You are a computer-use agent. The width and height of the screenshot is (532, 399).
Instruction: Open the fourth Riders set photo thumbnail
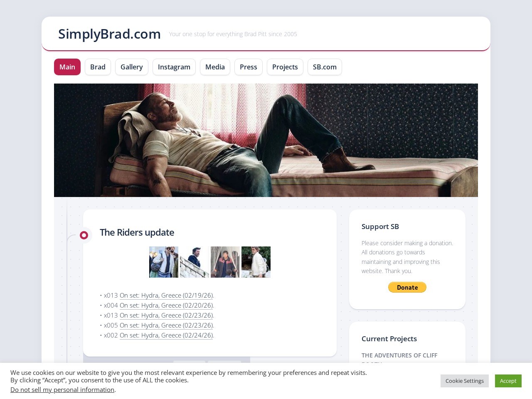point(256,262)
